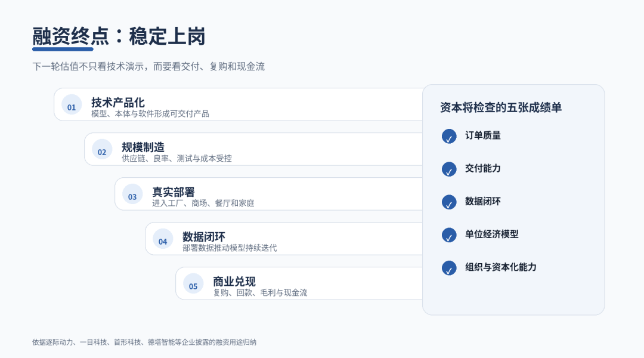The width and height of the screenshot is (644, 358).
Task: Click the checkmark icon beside 数据闭环 in right panel
Action: [x=449, y=202]
